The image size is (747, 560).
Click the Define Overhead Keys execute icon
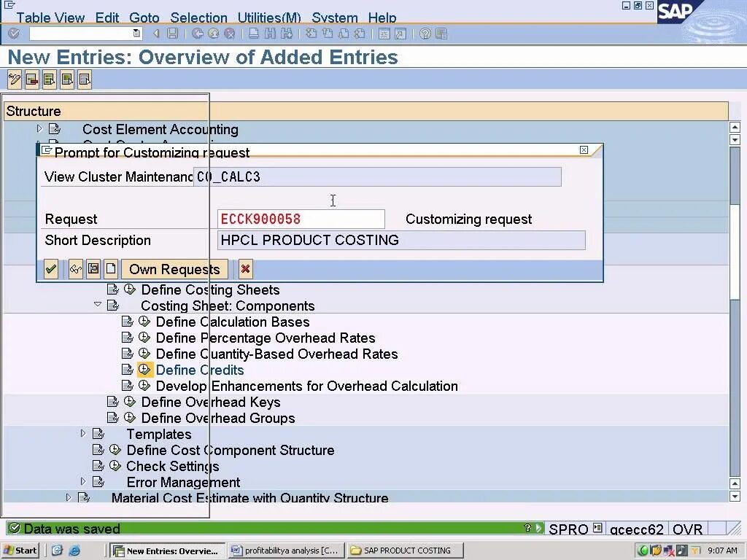[130, 402]
